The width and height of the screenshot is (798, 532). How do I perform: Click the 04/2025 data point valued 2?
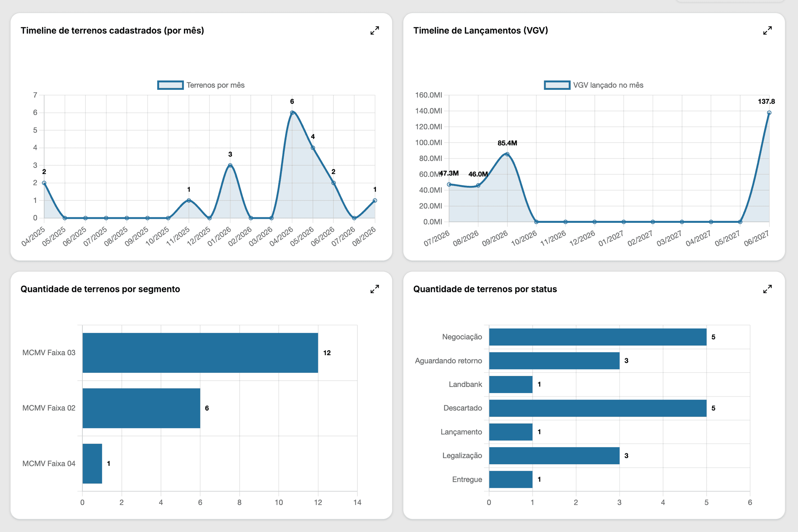(44, 183)
